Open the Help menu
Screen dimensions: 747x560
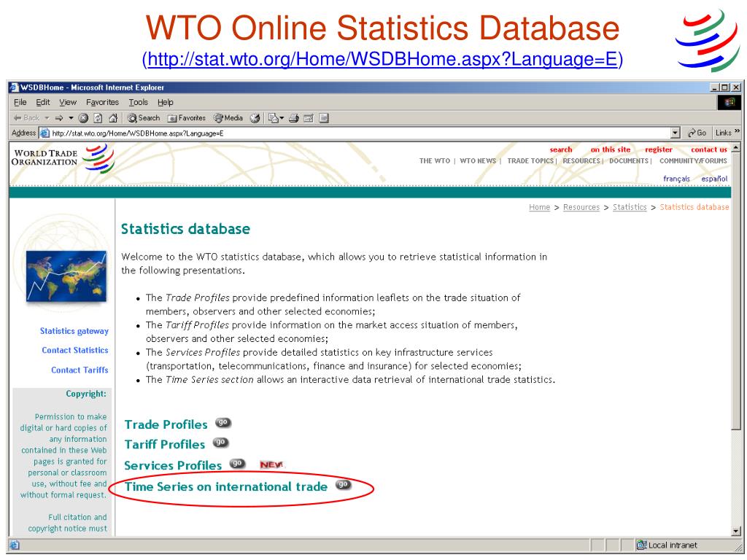tap(166, 102)
